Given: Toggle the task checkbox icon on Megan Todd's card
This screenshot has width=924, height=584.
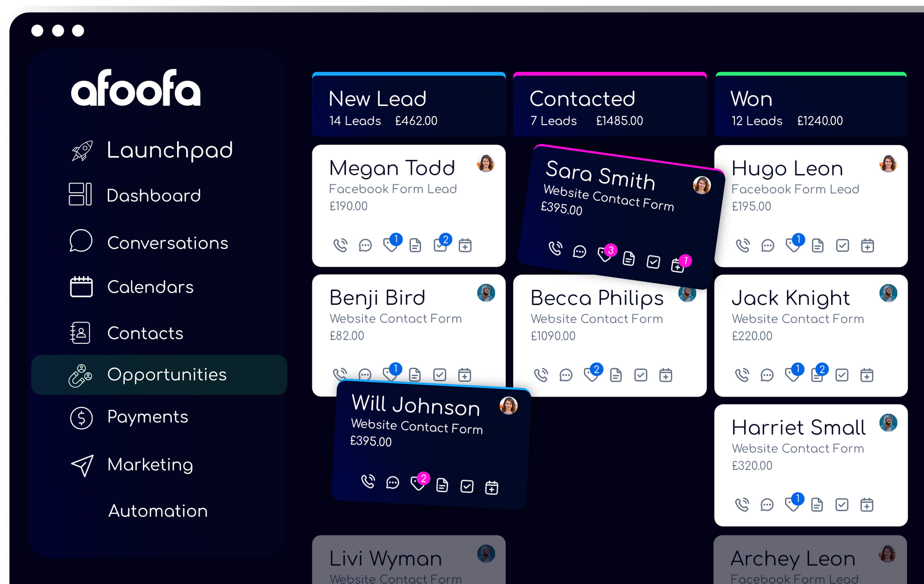Looking at the screenshot, I should coord(440,246).
